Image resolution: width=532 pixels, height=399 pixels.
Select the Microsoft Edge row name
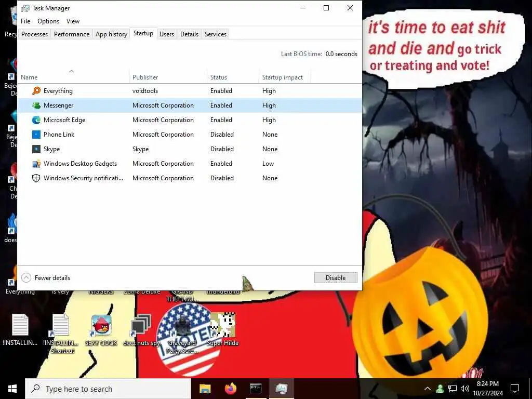coord(64,120)
